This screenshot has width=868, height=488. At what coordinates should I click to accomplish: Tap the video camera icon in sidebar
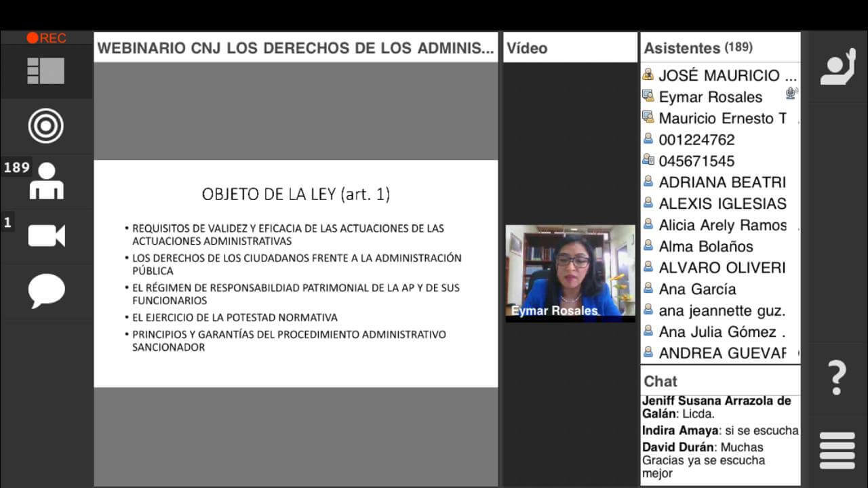46,236
